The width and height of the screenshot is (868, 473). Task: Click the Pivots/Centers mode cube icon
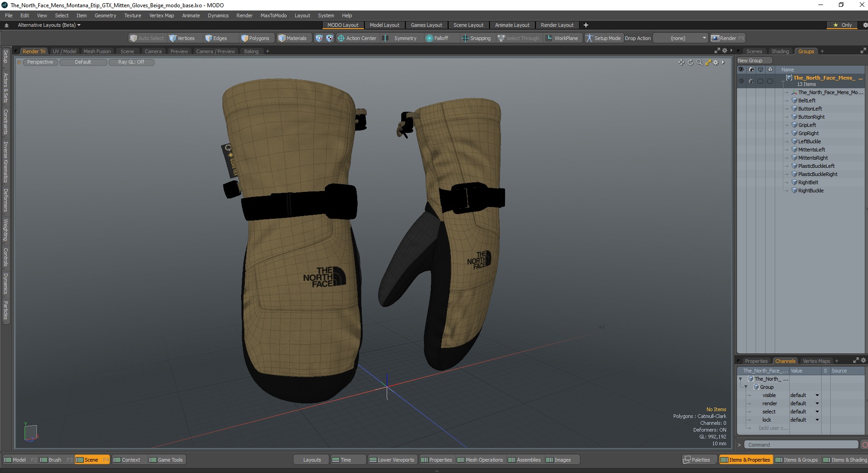click(330, 38)
